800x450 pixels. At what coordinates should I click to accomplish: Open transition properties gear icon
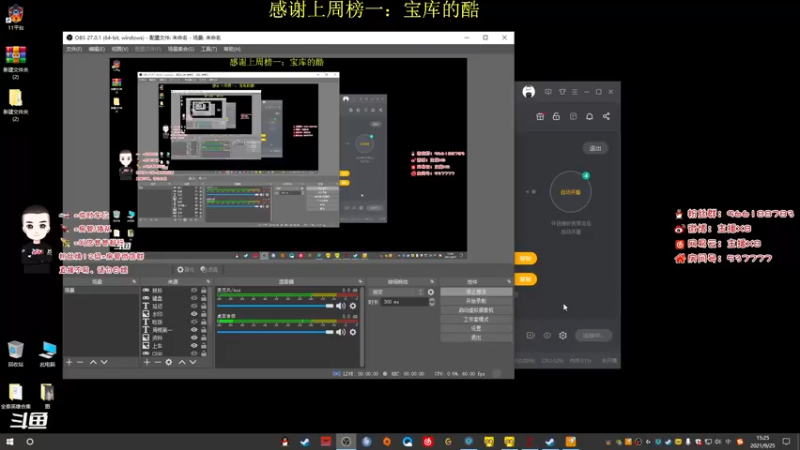pos(431,292)
